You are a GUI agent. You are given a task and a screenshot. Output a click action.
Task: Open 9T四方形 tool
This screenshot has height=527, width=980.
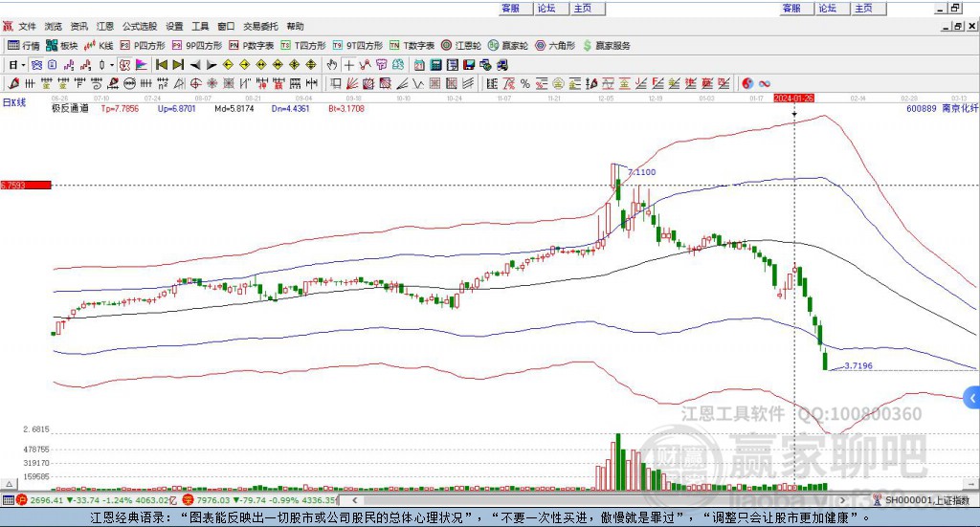[358, 46]
